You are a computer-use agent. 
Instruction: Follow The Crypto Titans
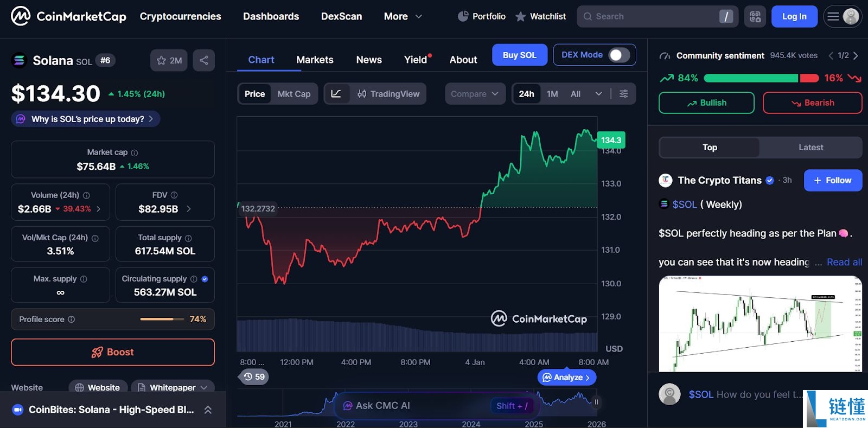(x=833, y=181)
